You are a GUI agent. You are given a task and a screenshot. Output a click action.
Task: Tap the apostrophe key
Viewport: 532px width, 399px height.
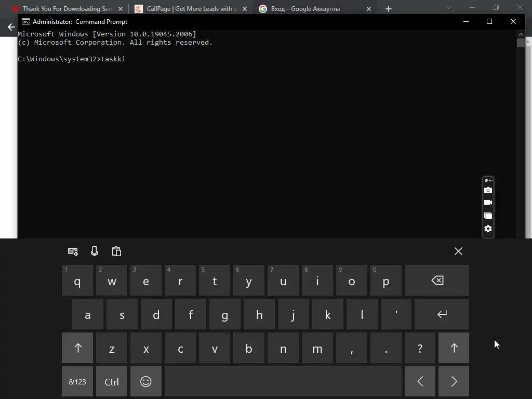point(396,314)
